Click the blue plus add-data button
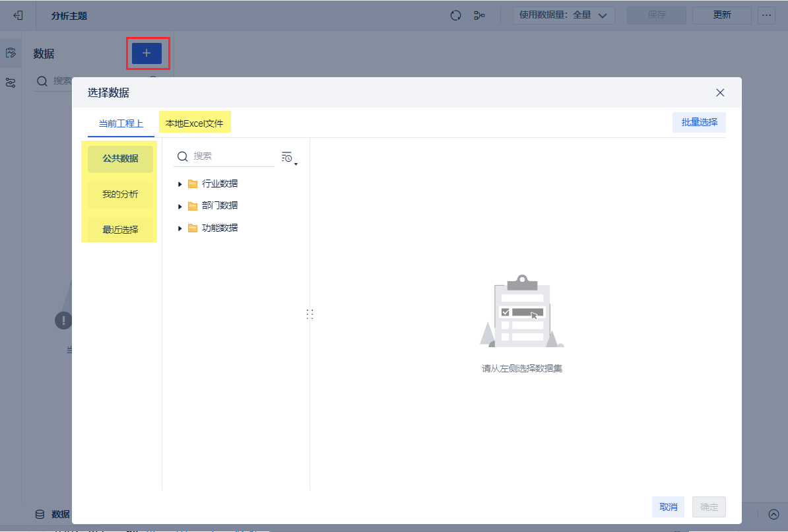The width and height of the screenshot is (788, 532). coord(147,53)
